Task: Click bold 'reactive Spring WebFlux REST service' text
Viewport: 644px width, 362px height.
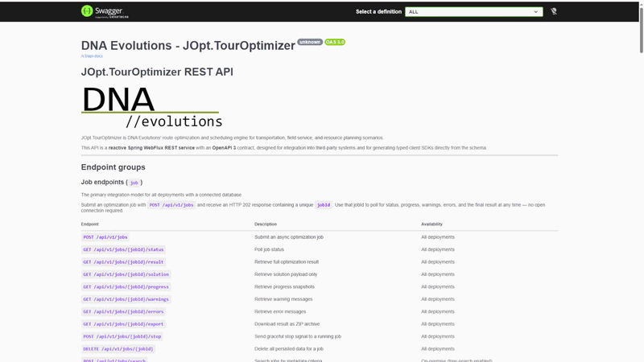Action: pyautogui.click(x=151, y=148)
